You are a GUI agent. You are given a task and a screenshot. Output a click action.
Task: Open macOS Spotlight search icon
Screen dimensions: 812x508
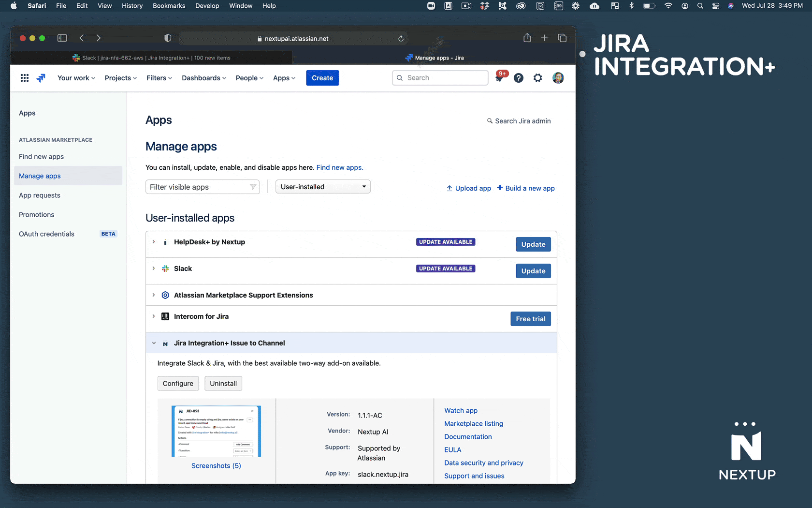[700, 6]
